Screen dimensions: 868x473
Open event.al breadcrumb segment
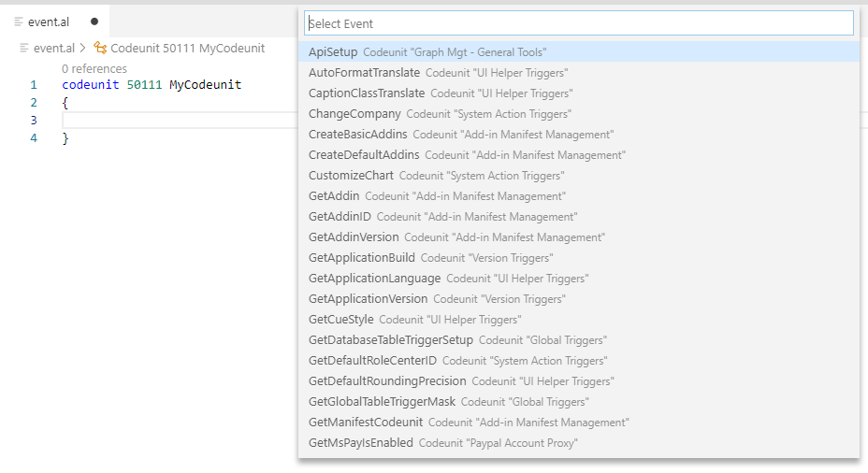point(53,48)
